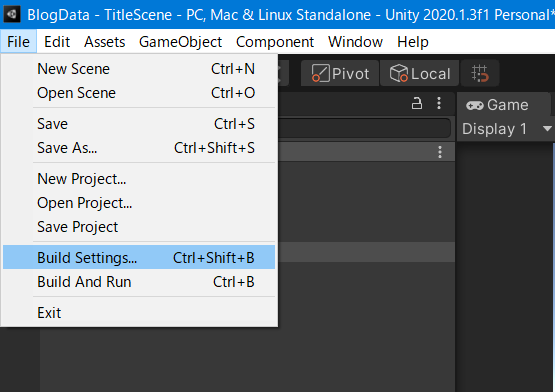Open the Window menu
Screen dimensions: 555x392
(355, 42)
